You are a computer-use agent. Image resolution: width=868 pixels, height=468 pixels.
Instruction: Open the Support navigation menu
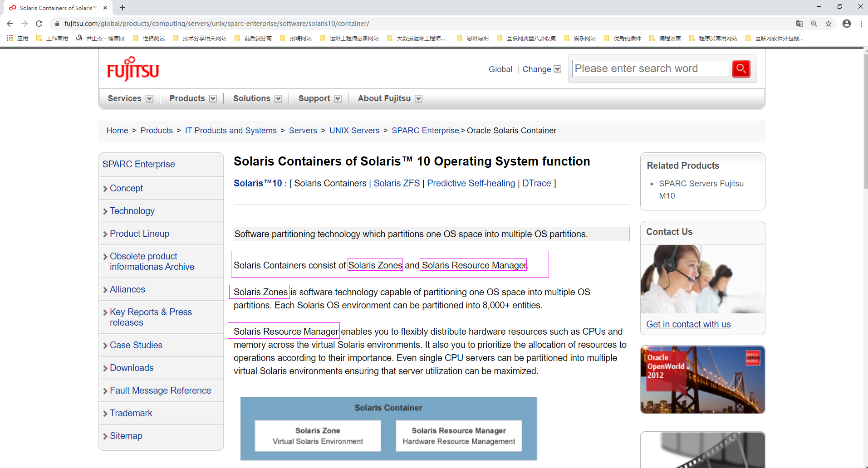click(x=319, y=98)
